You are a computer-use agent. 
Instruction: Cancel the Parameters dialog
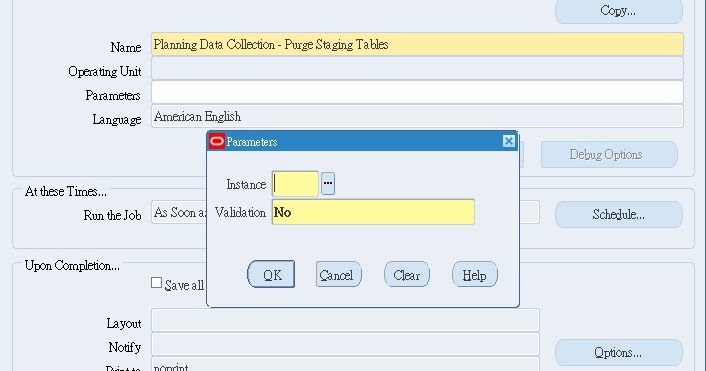(x=339, y=274)
